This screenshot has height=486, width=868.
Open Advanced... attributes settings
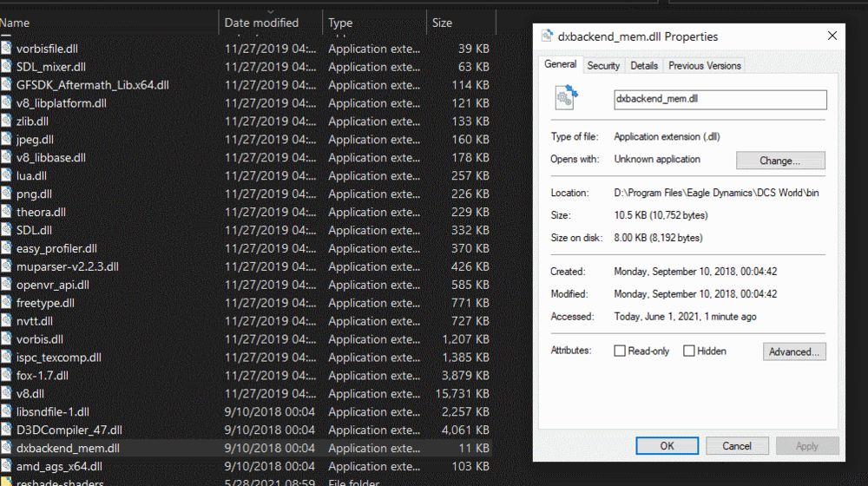[x=794, y=351]
